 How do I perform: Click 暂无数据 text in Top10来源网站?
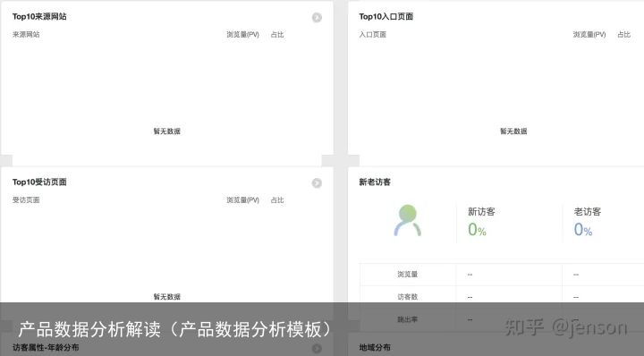coord(166,131)
